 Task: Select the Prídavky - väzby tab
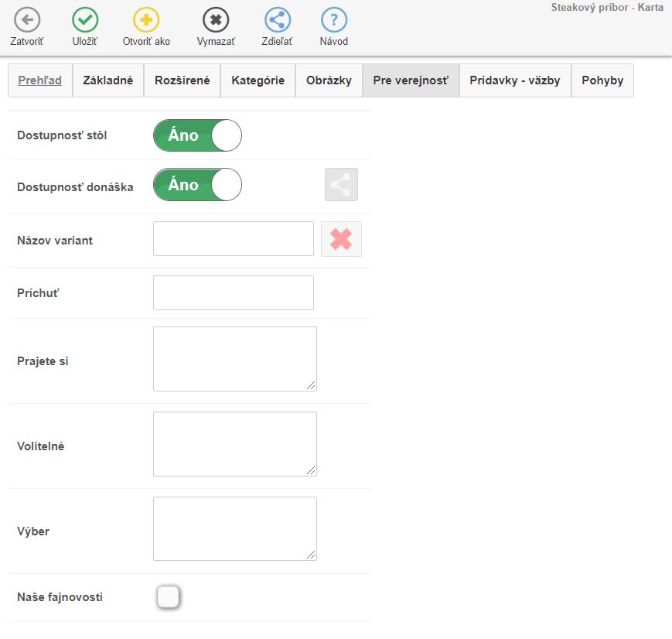[515, 80]
